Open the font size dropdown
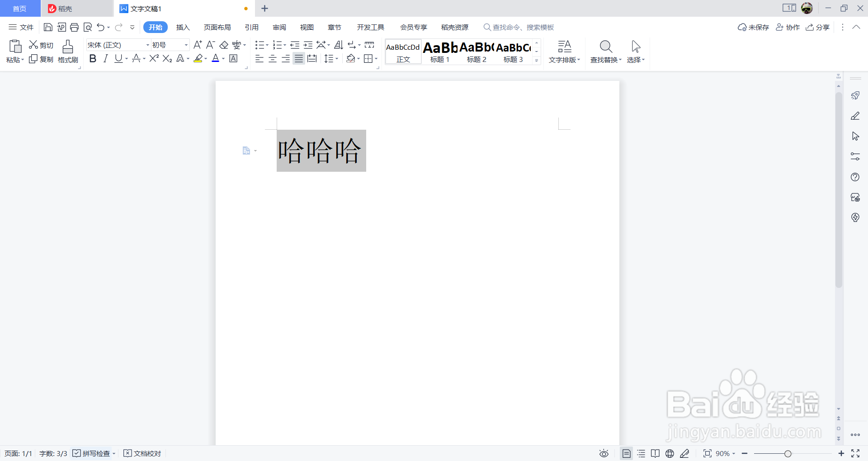 point(186,45)
